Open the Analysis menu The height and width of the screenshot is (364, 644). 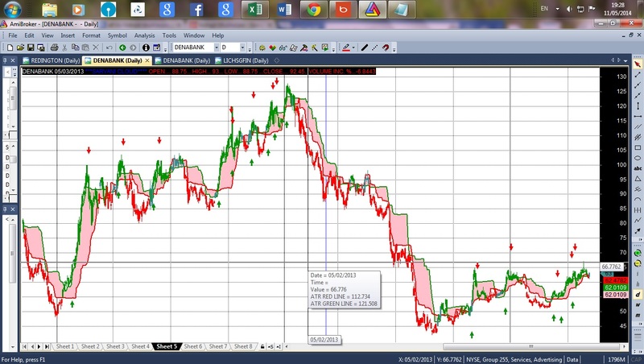pos(145,35)
